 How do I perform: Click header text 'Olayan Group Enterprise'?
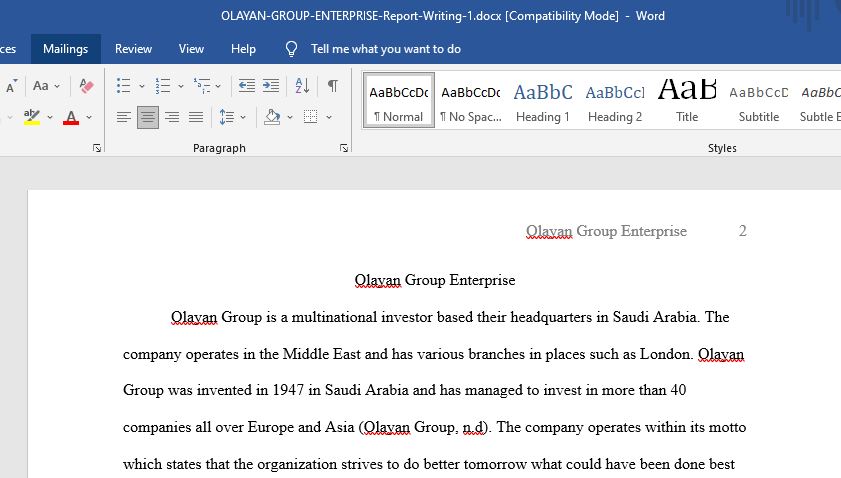point(606,231)
